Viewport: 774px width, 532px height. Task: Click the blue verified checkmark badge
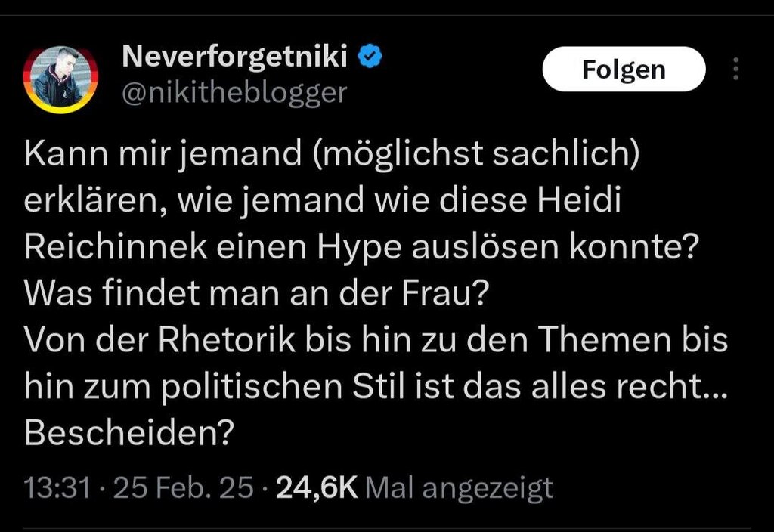click(x=370, y=55)
